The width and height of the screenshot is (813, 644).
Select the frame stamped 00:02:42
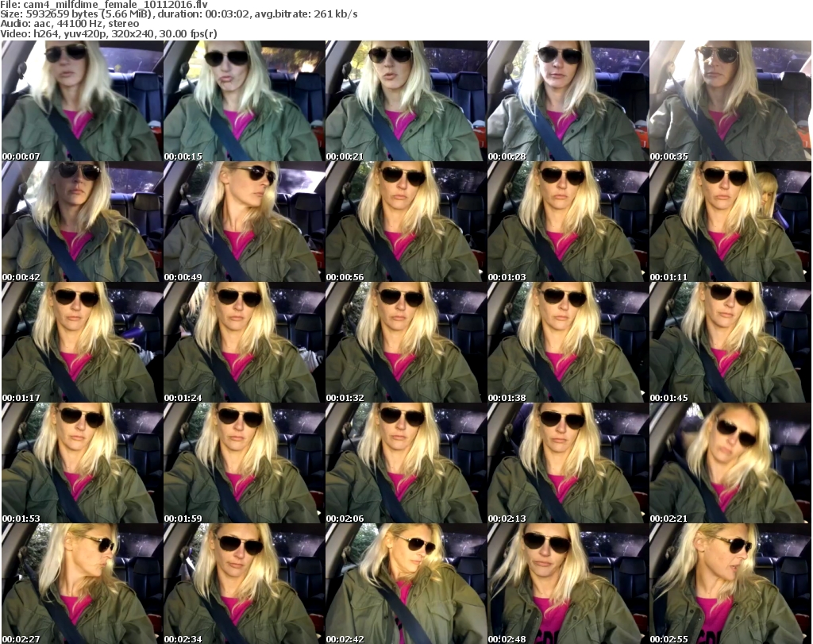(406, 584)
